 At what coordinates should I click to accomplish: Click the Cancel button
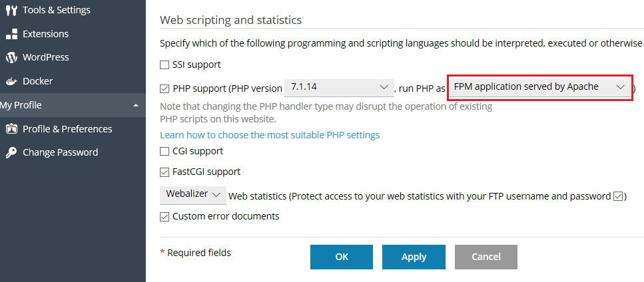point(485,257)
